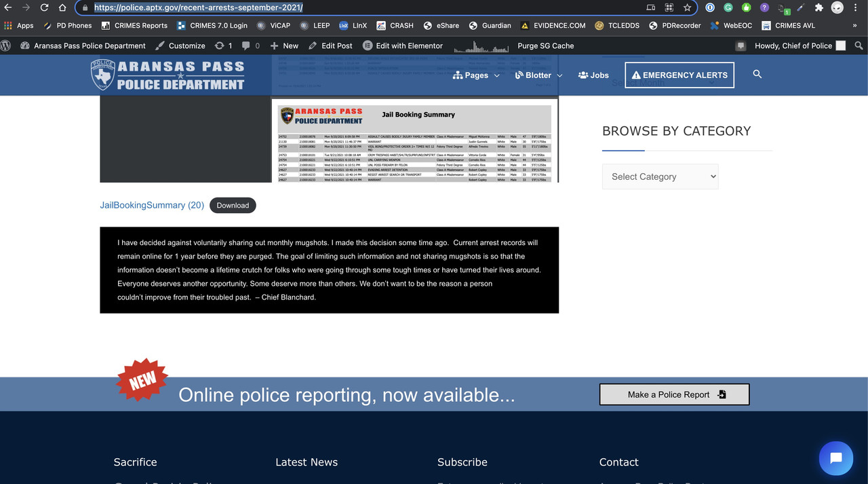Click the Aransas Pass Police Department logo
Image resolution: width=868 pixels, height=484 pixels.
pyautogui.click(x=167, y=75)
